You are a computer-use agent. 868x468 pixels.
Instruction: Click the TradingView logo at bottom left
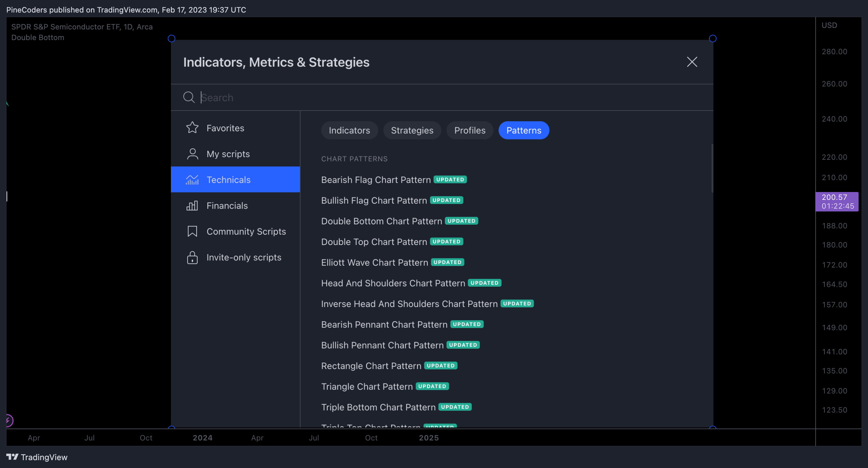(37, 457)
